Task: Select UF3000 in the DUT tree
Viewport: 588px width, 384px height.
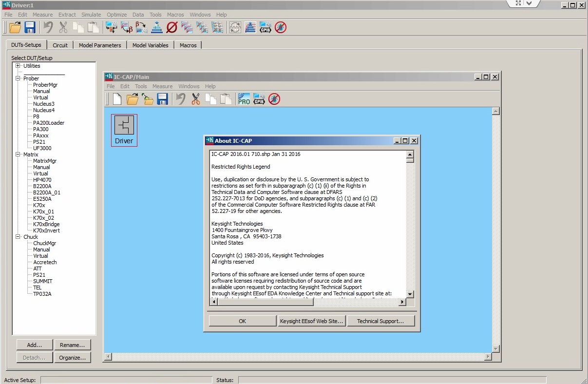Action: pyautogui.click(x=42, y=148)
